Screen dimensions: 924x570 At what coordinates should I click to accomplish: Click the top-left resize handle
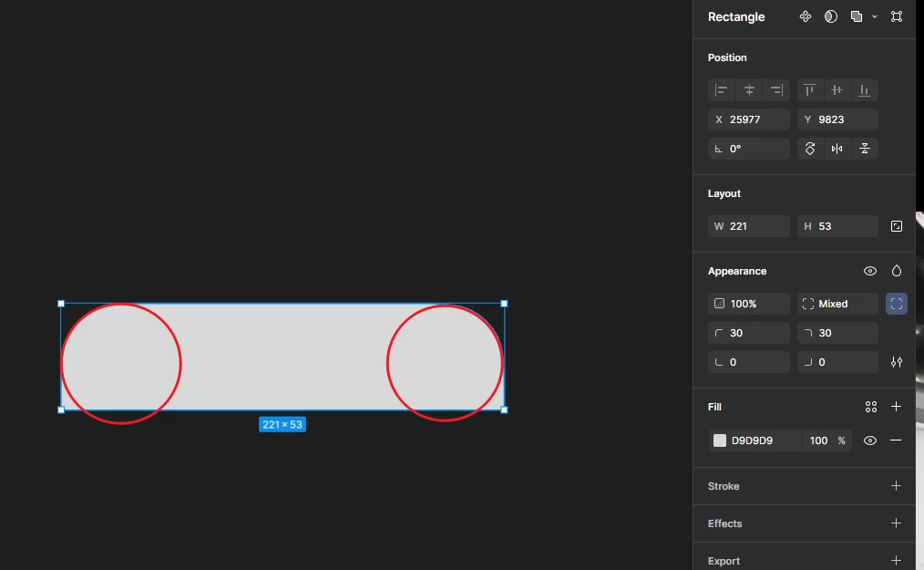(x=61, y=304)
